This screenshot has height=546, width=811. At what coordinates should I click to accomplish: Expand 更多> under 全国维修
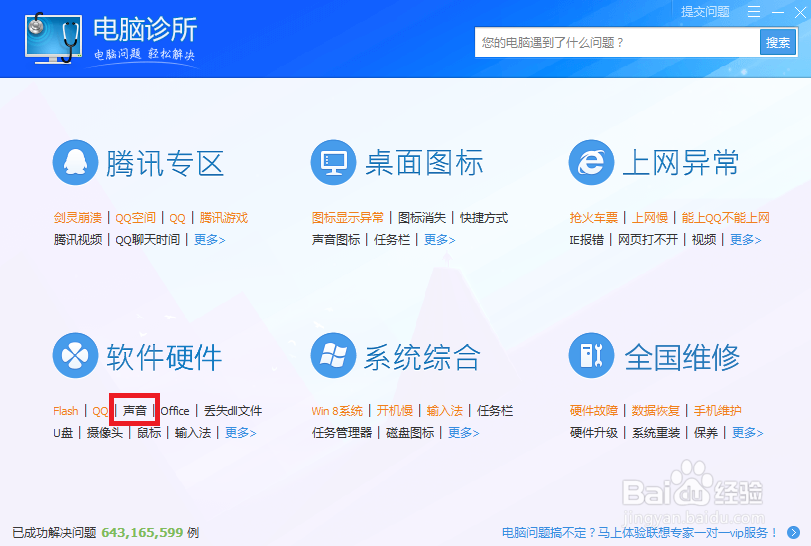747,432
